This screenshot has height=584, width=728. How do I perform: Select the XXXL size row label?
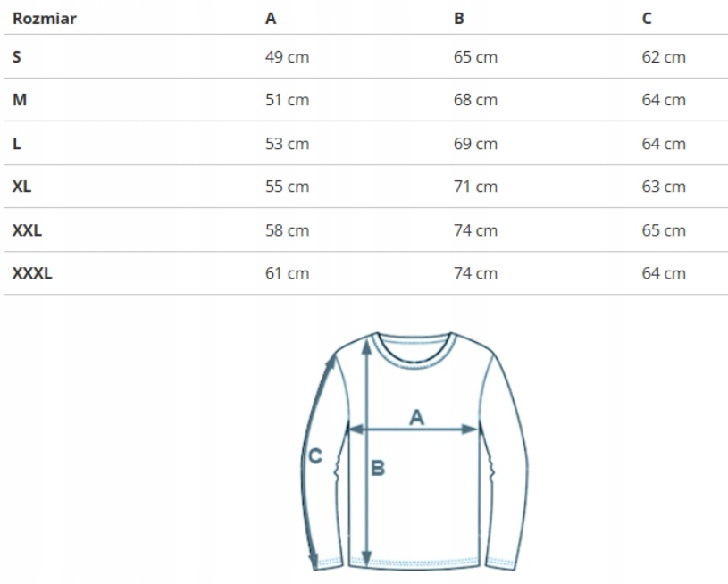(32, 273)
